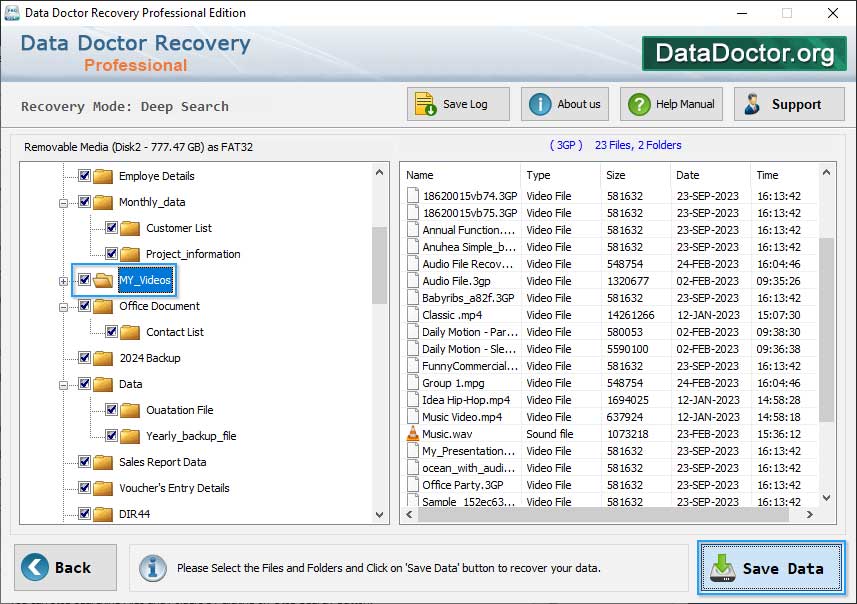
Task: Collapse the Monthly_data tree node
Action: (63, 203)
